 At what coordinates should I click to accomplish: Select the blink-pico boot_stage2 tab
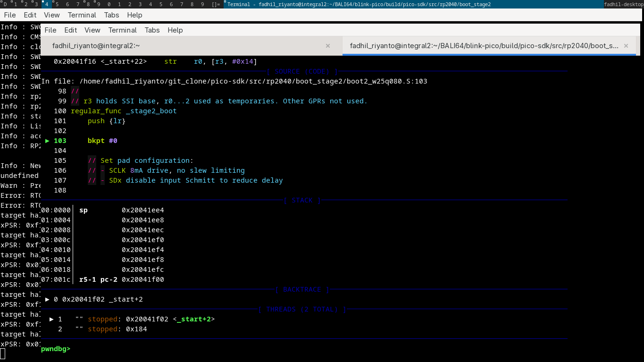[x=484, y=46]
